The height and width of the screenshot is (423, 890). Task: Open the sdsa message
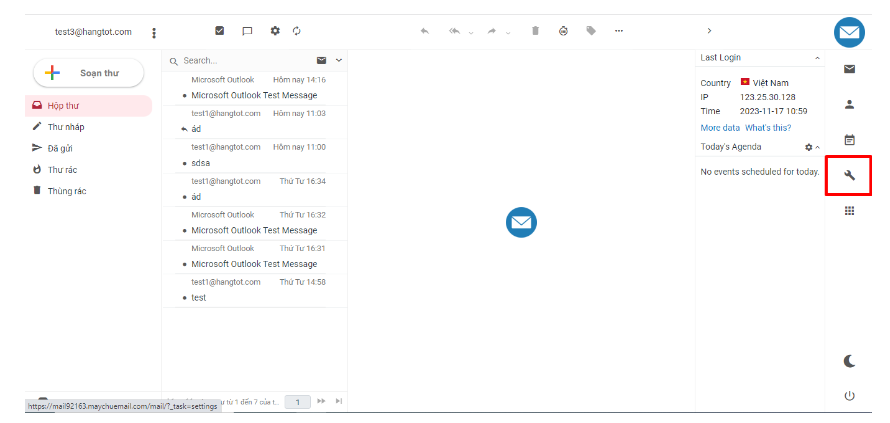(x=255, y=156)
